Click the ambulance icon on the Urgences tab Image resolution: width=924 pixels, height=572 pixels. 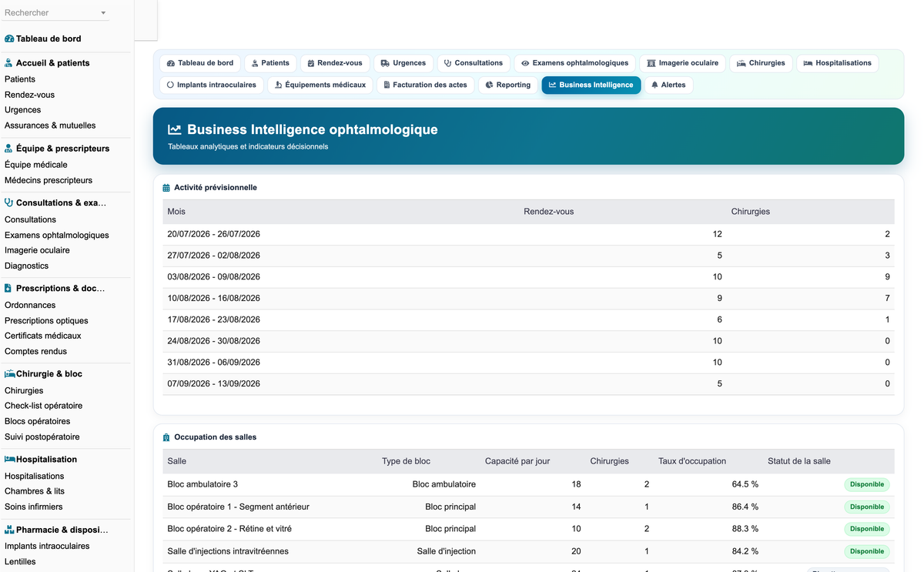click(x=385, y=63)
